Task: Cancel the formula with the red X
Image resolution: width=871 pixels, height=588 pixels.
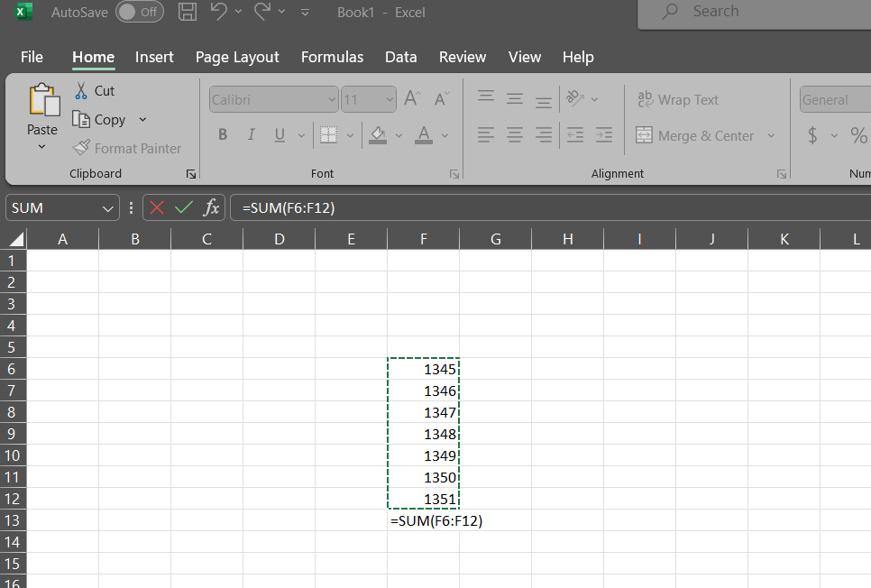Action: pos(157,207)
